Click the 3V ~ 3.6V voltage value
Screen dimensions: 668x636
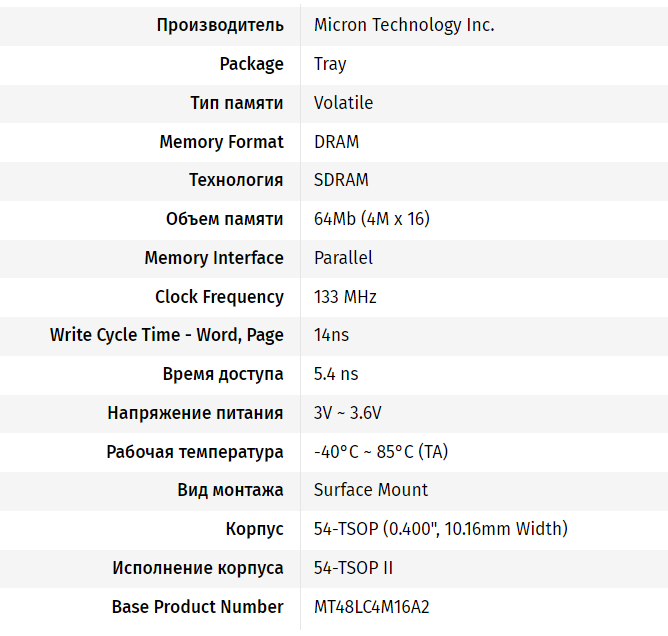[347, 413]
